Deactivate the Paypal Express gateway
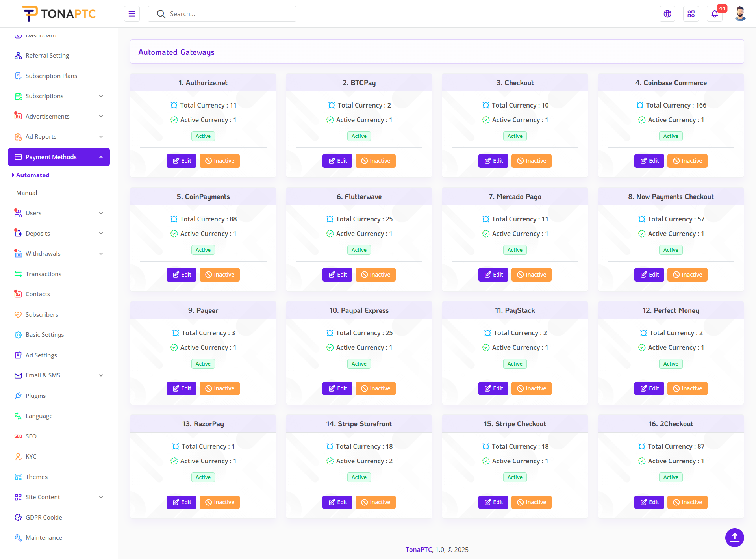756x559 pixels. [376, 388]
